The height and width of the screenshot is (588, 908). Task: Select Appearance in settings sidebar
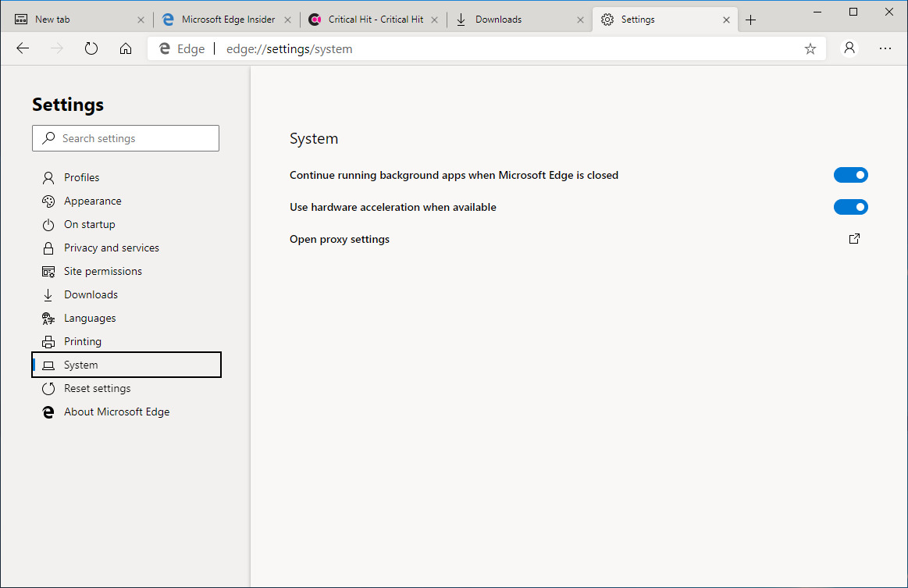point(92,201)
